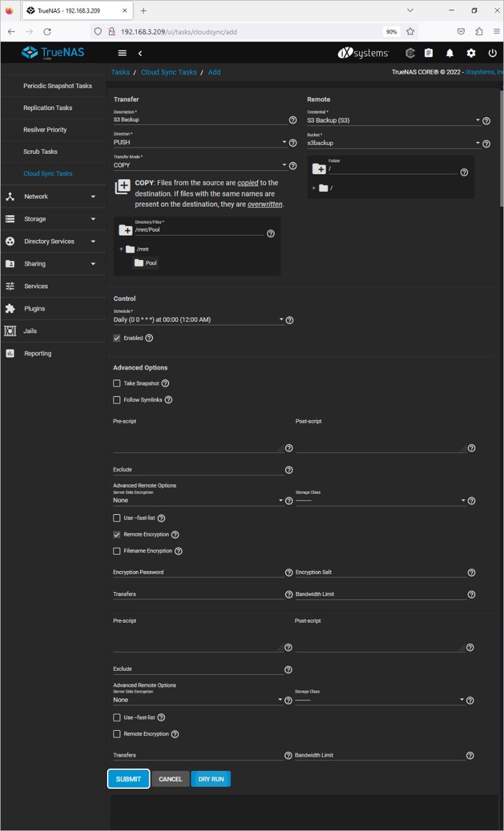Open the Direction PUSH dropdown

pos(200,142)
